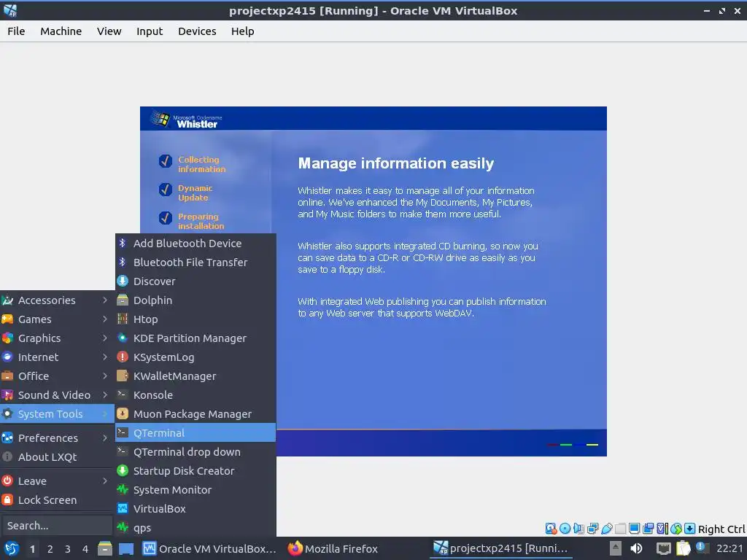Expand the Accessories category
Screen dimensions: 747x560
57,300
